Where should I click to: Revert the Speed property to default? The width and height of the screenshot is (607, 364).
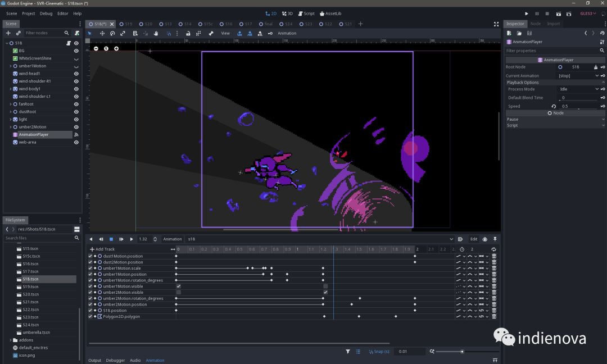pos(554,106)
